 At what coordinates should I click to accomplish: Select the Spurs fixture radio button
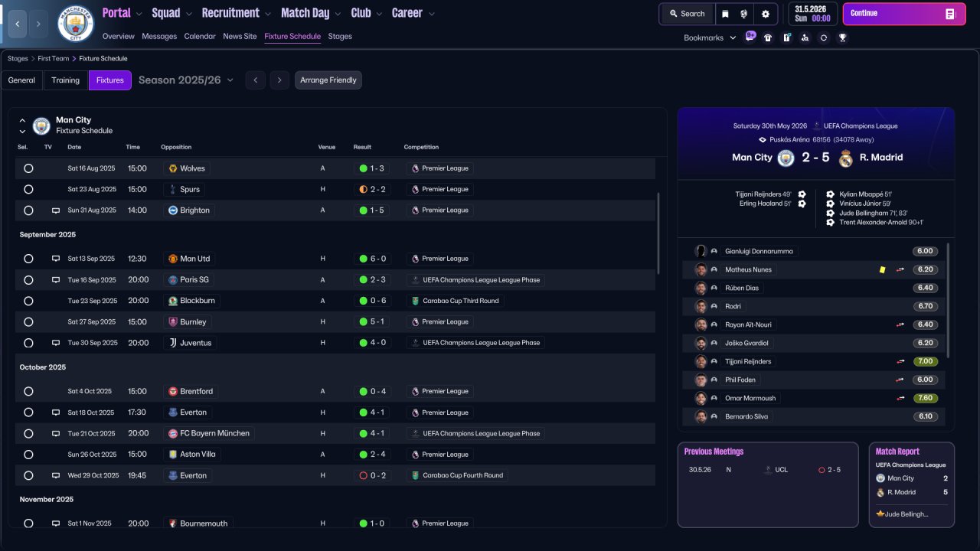(28, 189)
